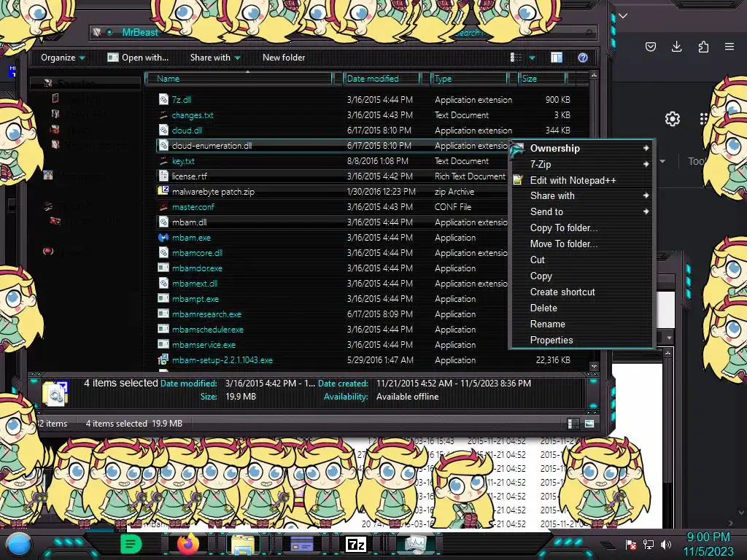This screenshot has width=747, height=560.
Task: Open the Firefox downloads icon
Action: tap(676, 47)
